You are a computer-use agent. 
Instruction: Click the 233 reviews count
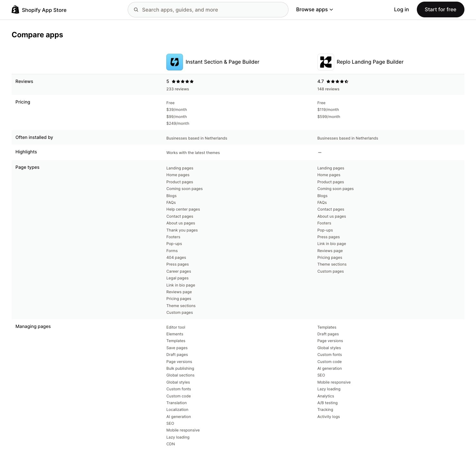(x=178, y=89)
